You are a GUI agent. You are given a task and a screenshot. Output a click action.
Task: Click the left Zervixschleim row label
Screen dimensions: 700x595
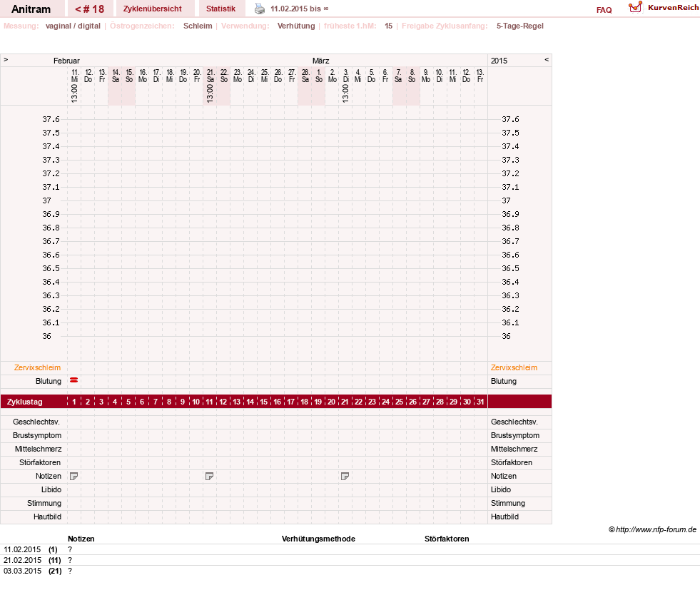tap(37, 368)
